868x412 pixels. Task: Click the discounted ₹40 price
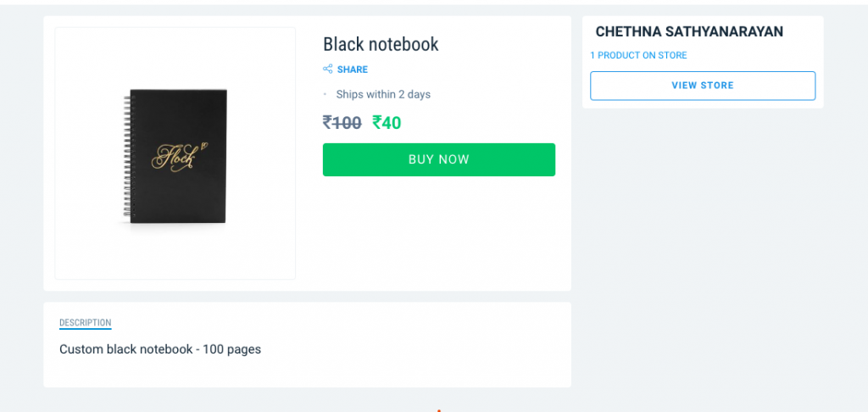(387, 123)
